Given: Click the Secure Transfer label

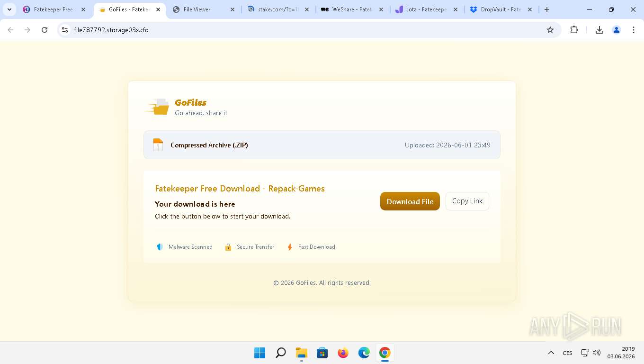Looking at the screenshot, I should (x=255, y=247).
